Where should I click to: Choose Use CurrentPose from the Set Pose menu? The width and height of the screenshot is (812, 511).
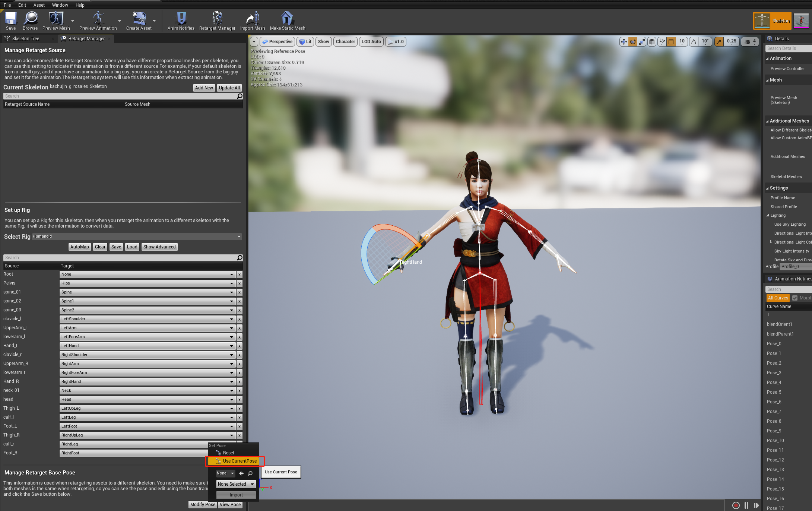click(x=235, y=461)
